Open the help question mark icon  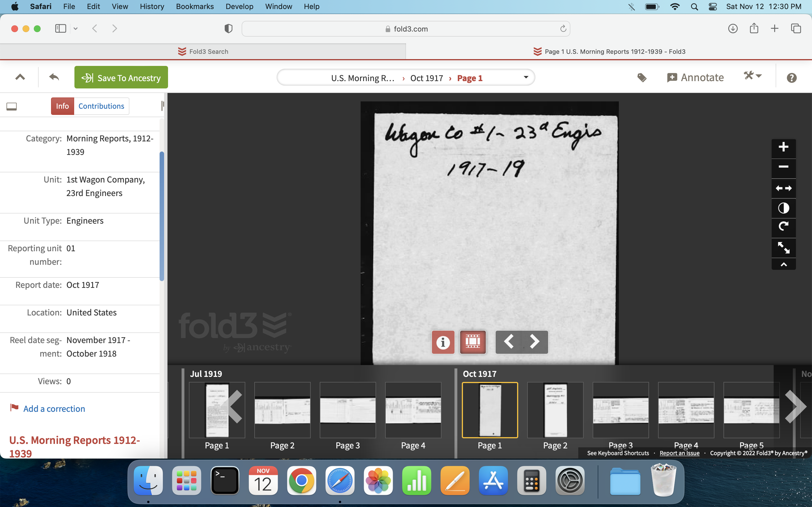pyautogui.click(x=791, y=78)
